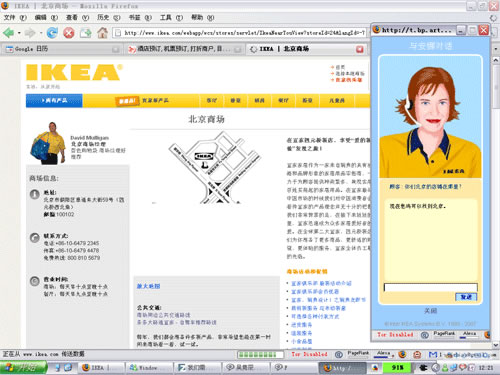This screenshot has height=375, width=500.
Task: Click the store location map image
Action: [x=214, y=168]
